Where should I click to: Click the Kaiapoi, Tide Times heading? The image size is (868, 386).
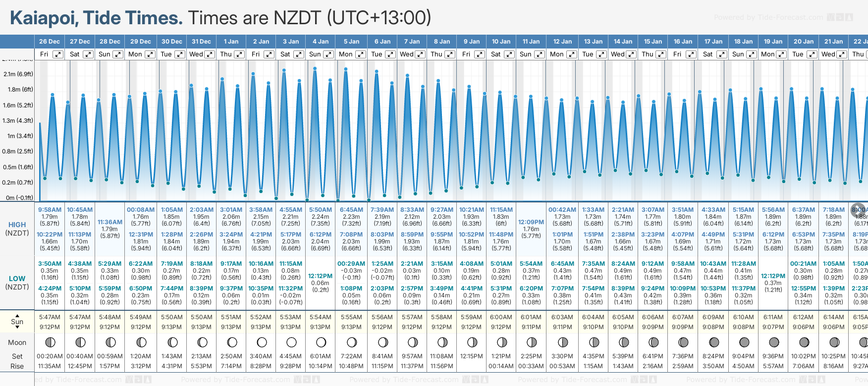[96, 18]
